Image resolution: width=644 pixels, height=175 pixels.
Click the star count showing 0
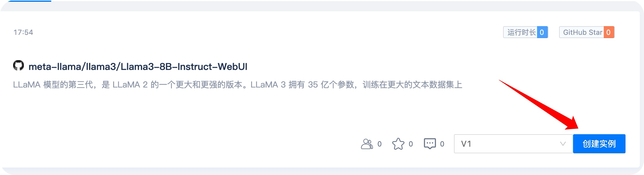(411, 144)
